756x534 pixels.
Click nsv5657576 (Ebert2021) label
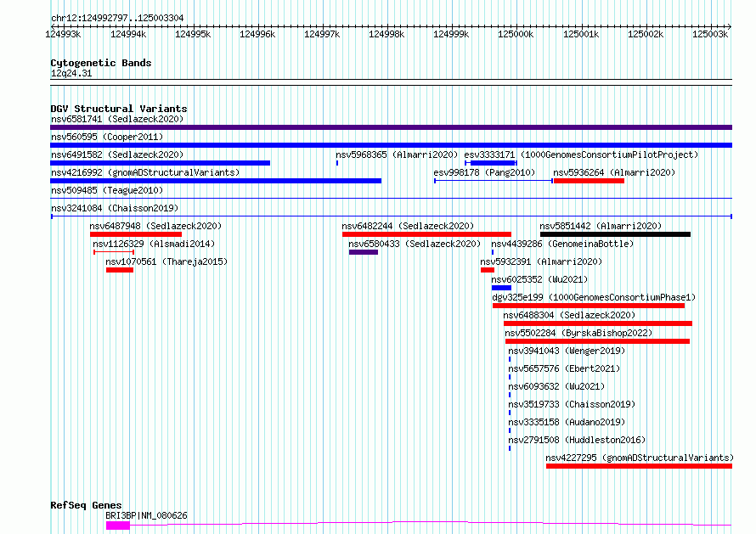pyautogui.click(x=564, y=368)
